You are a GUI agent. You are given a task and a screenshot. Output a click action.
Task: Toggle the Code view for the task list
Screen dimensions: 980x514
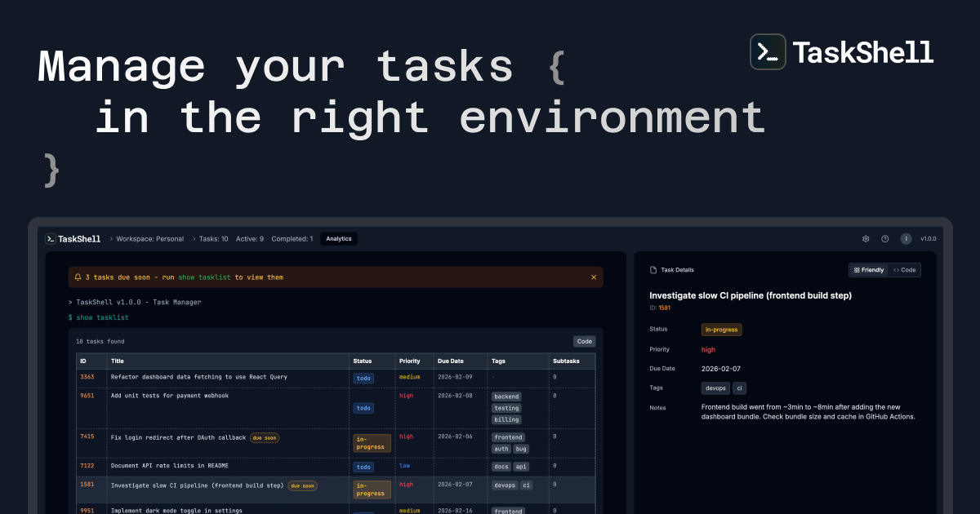(584, 341)
